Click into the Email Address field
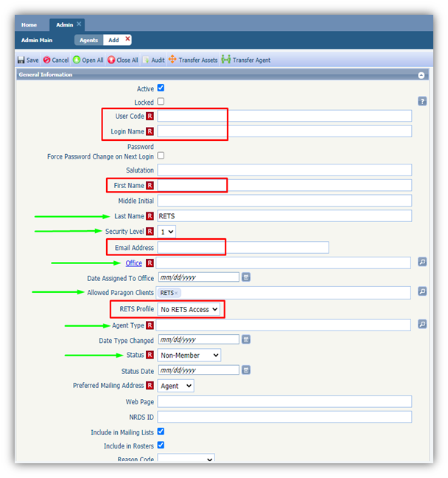 click(x=243, y=247)
